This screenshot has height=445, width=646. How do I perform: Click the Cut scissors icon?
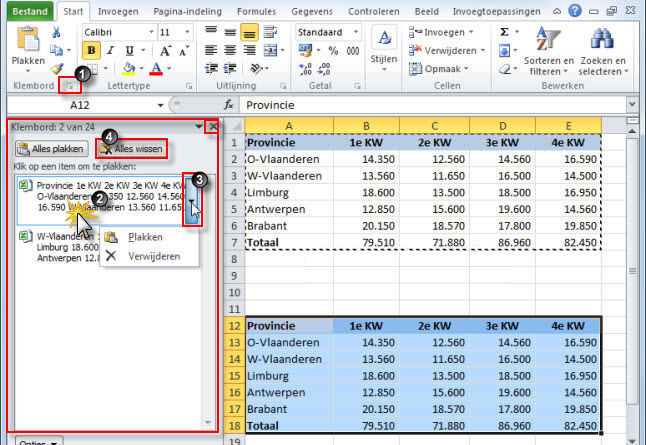[56, 32]
